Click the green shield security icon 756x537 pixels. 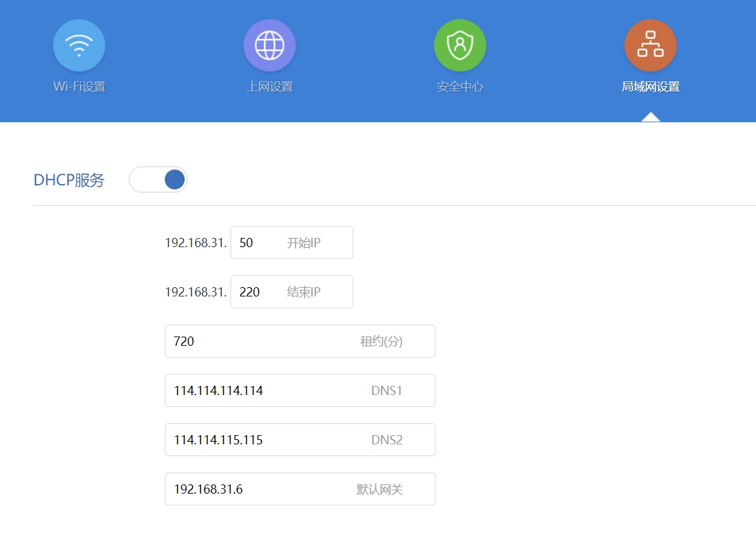pos(460,45)
